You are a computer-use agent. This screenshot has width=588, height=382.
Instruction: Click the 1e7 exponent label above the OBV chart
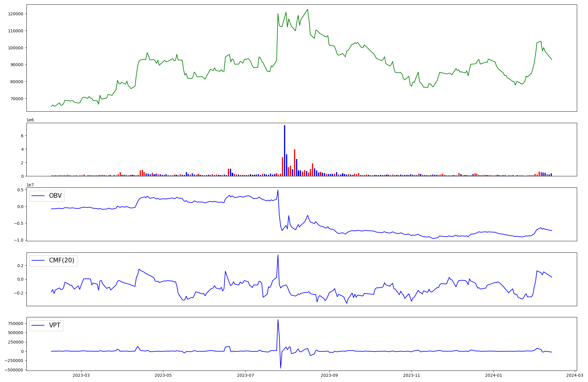(x=30, y=185)
